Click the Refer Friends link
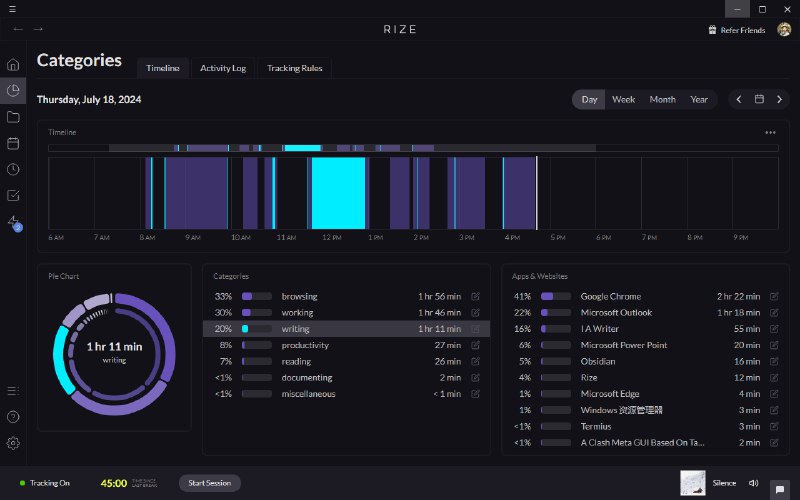This screenshot has height=500, width=800. [736, 30]
